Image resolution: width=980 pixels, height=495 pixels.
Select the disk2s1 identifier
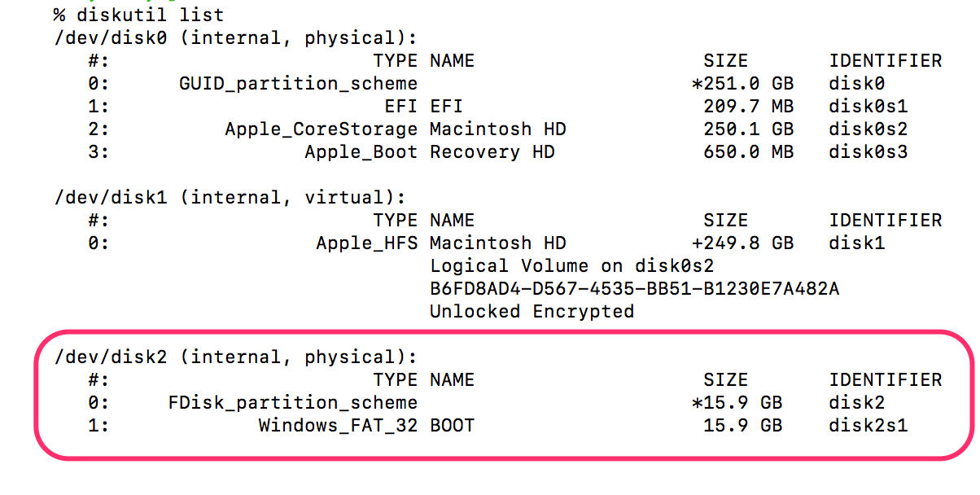[x=868, y=425]
